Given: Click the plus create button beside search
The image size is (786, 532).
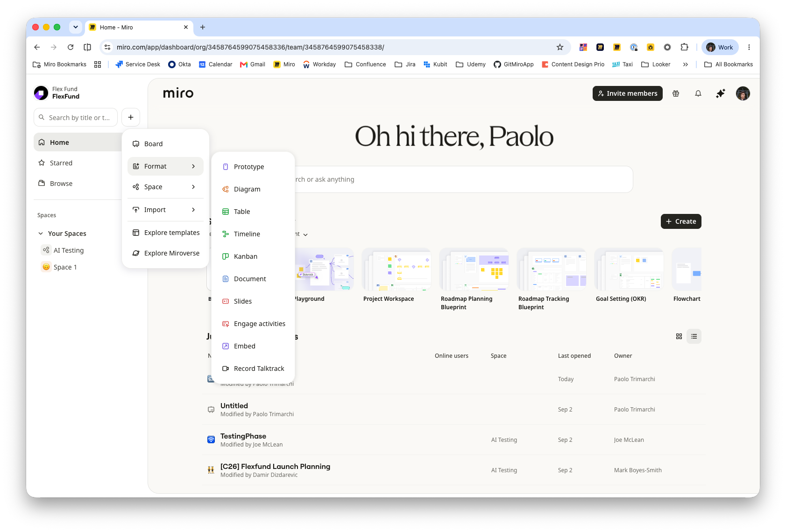Looking at the screenshot, I should (x=131, y=117).
